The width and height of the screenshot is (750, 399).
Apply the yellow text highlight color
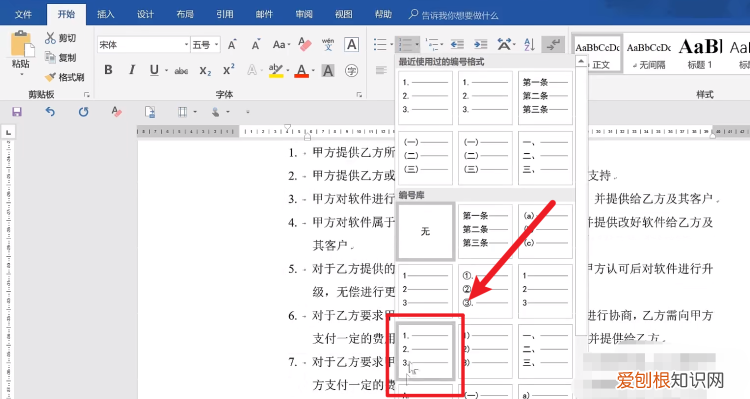click(x=276, y=71)
